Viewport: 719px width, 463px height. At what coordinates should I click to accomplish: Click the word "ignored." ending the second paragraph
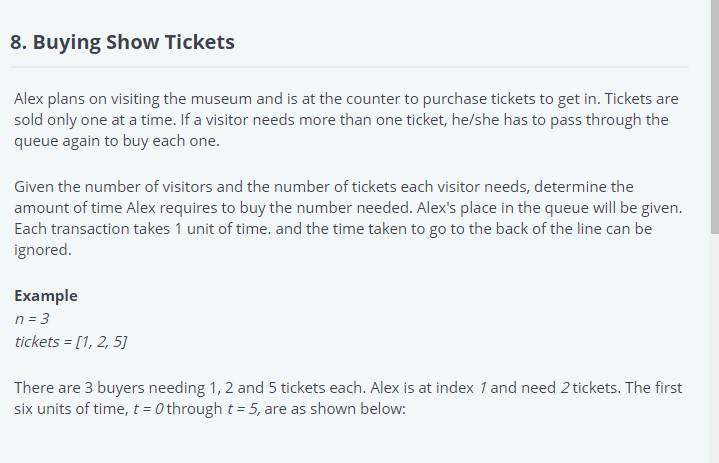pos(43,251)
